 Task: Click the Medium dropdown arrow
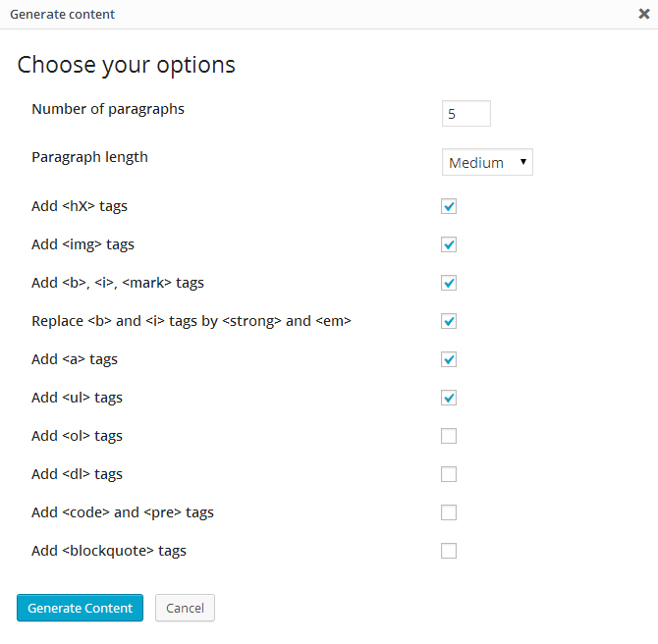pos(523,162)
